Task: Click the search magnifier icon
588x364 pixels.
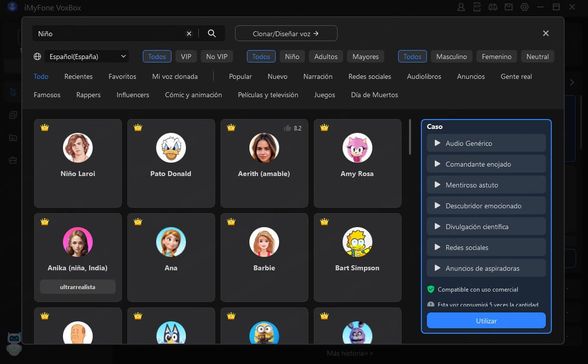Action: coord(212,33)
